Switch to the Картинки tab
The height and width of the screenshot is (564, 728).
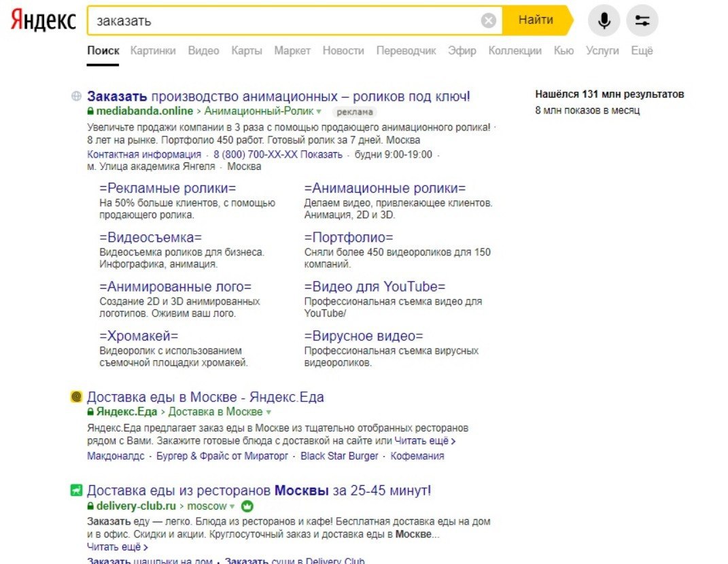[153, 50]
